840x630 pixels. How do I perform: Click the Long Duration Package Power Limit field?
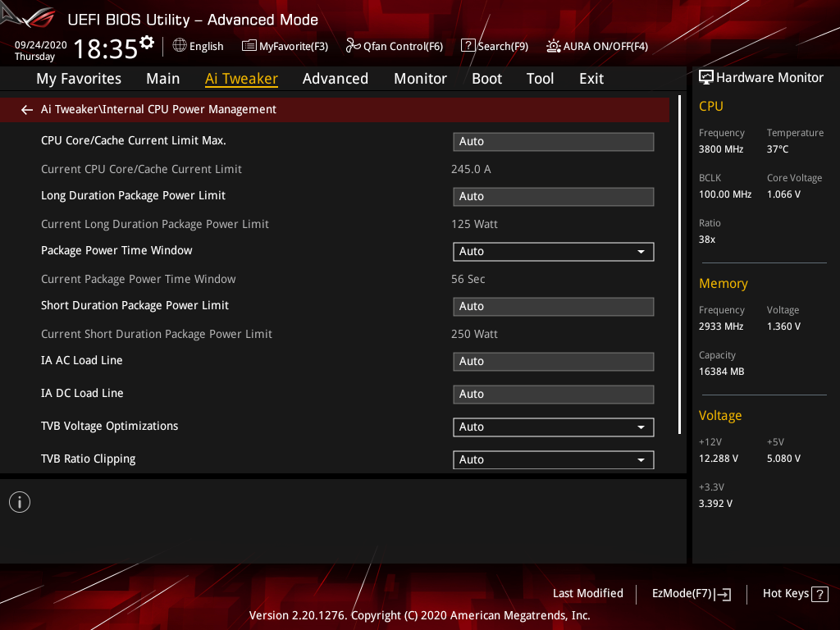pyautogui.click(x=554, y=197)
